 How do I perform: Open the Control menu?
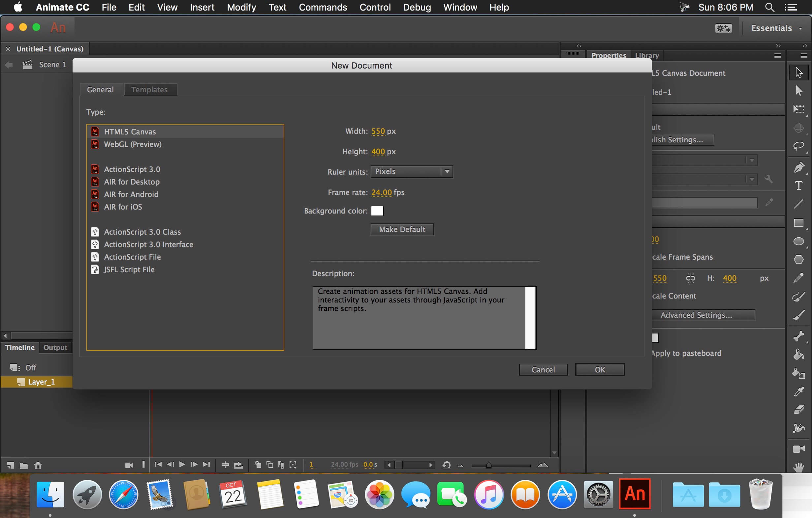click(x=375, y=7)
